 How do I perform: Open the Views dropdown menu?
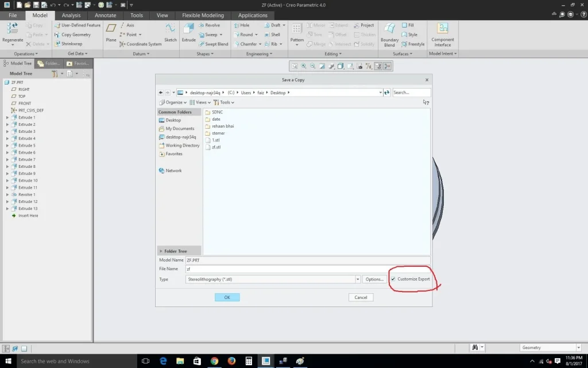click(x=200, y=102)
